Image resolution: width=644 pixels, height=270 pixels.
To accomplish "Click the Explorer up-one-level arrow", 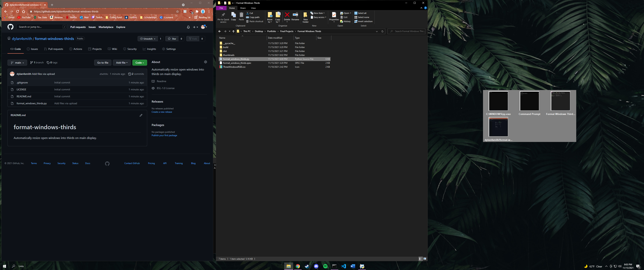I will click(x=233, y=31).
